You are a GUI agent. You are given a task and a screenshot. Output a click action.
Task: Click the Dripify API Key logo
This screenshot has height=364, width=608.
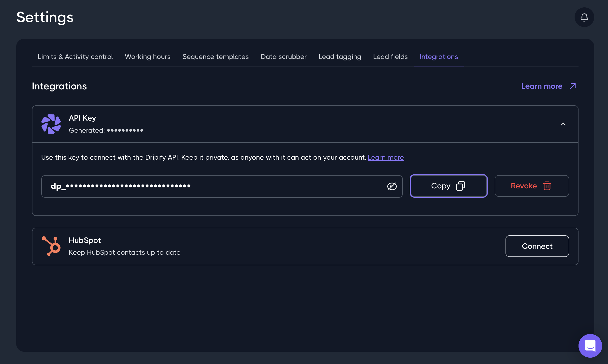point(51,124)
